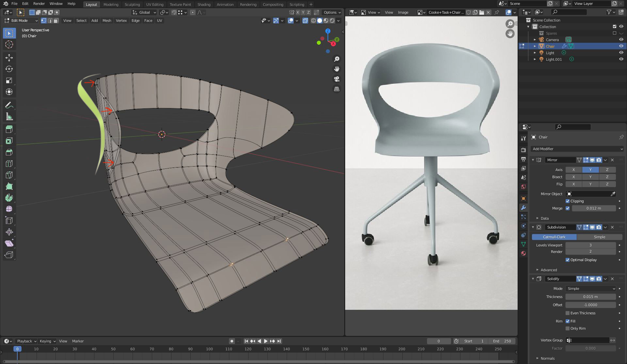Switch to the Sculpting workspace tab
The image size is (627, 364).
[x=132, y=5]
